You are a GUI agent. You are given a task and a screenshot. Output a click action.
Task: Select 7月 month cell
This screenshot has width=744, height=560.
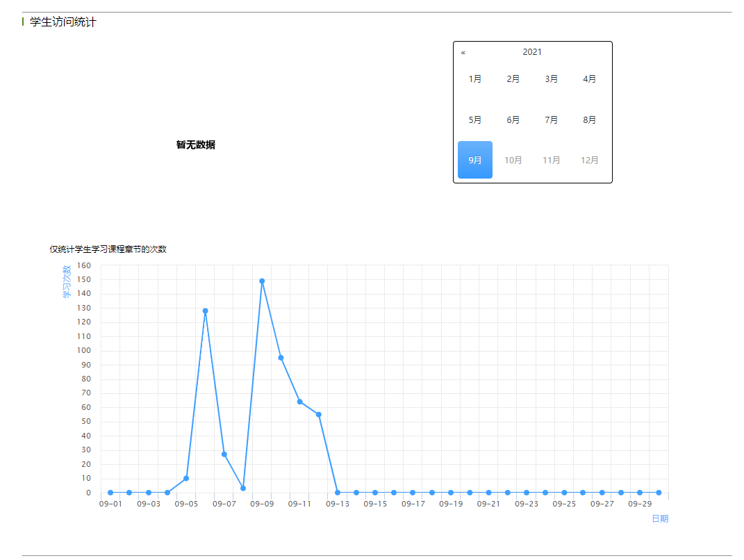[552, 120]
